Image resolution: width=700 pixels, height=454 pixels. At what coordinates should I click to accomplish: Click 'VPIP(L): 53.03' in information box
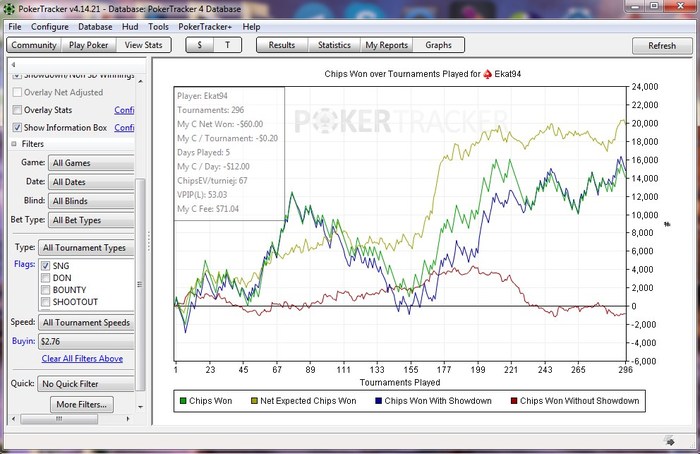click(202, 195)
